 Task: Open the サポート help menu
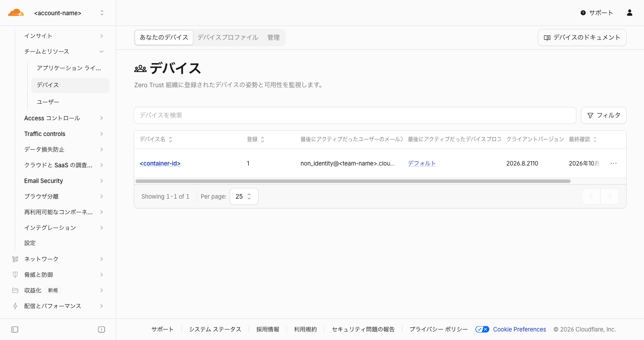(x=597, y=13)
